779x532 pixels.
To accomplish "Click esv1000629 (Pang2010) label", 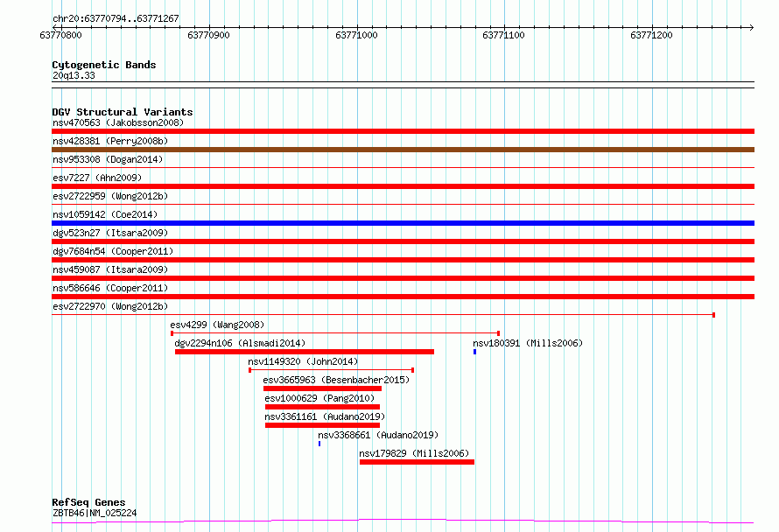I will coord(319,398).
